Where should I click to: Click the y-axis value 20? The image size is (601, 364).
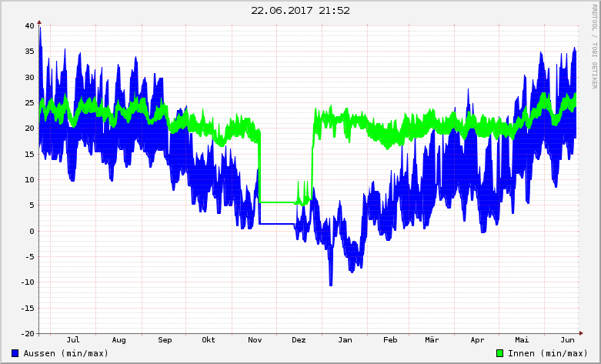click(29, 129)
